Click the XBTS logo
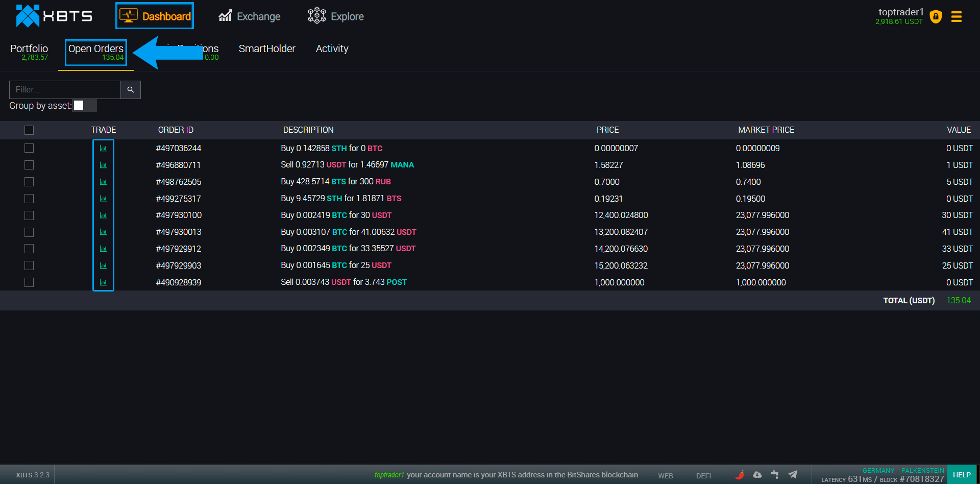Viewport: 980px width, 484px height. [54, 16]
